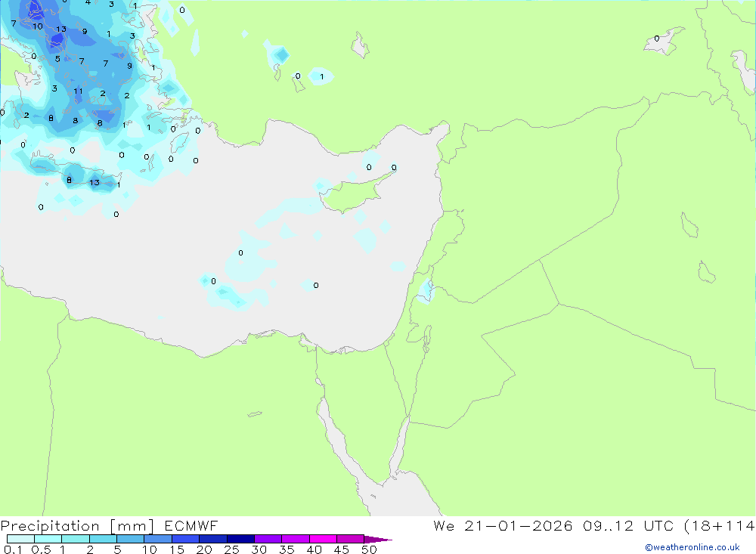756x554 pixels.
Task: Click the "09..12" time range text
Action: tap(608, 525)
